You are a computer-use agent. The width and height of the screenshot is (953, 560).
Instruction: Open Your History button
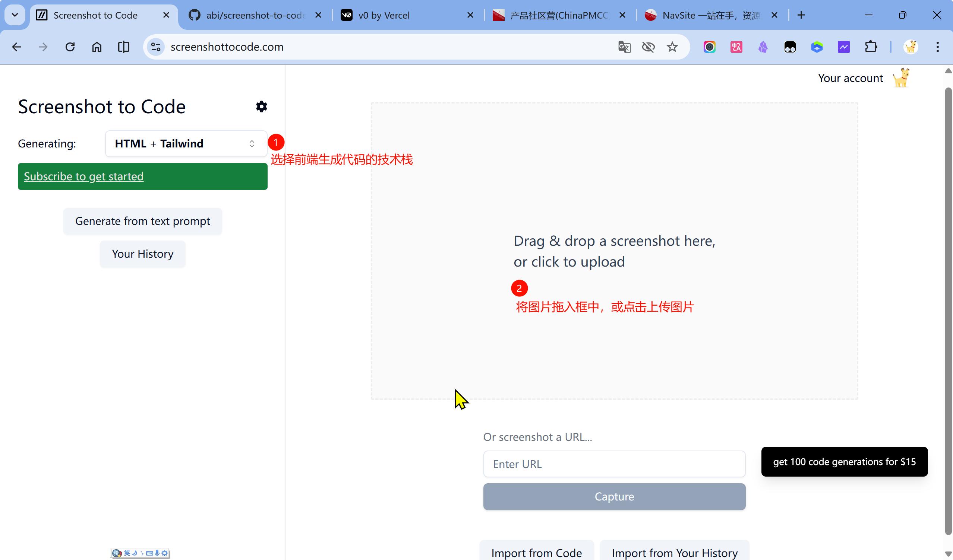(143, 254)
